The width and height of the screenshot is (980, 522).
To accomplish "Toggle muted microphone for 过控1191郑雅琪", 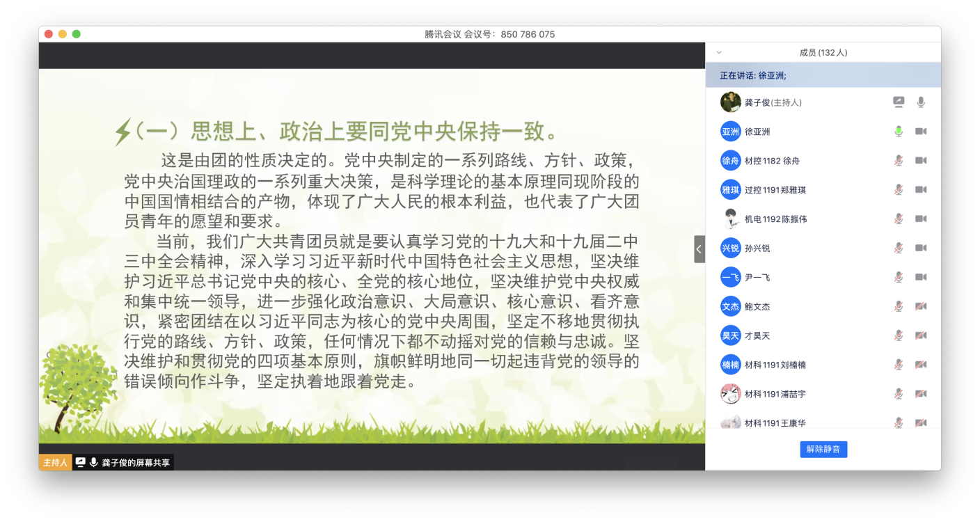I will click(899, 190).
